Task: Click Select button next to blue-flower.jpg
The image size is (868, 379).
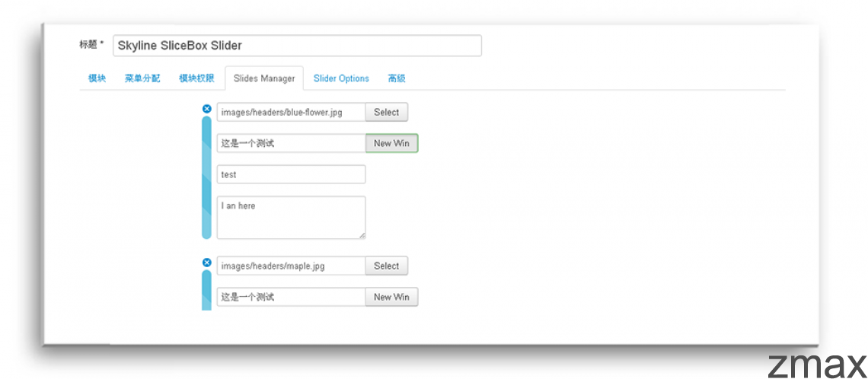Action: point(386,112)
